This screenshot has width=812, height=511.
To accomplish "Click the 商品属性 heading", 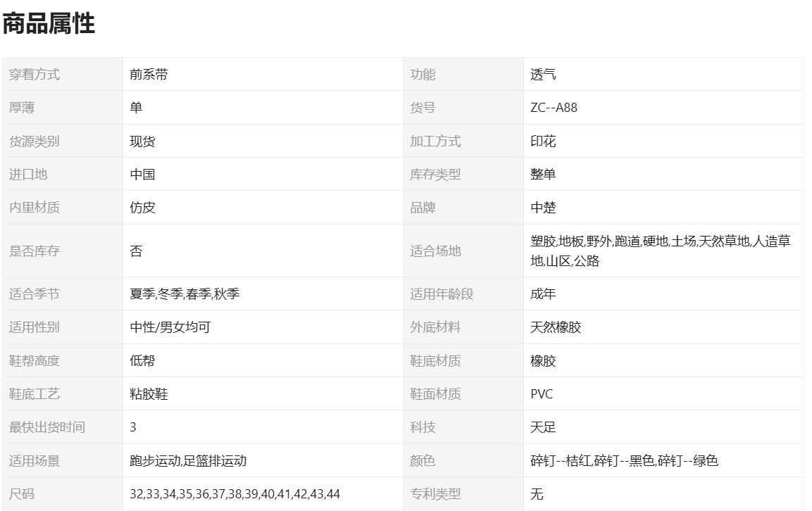I will (49, 25).
